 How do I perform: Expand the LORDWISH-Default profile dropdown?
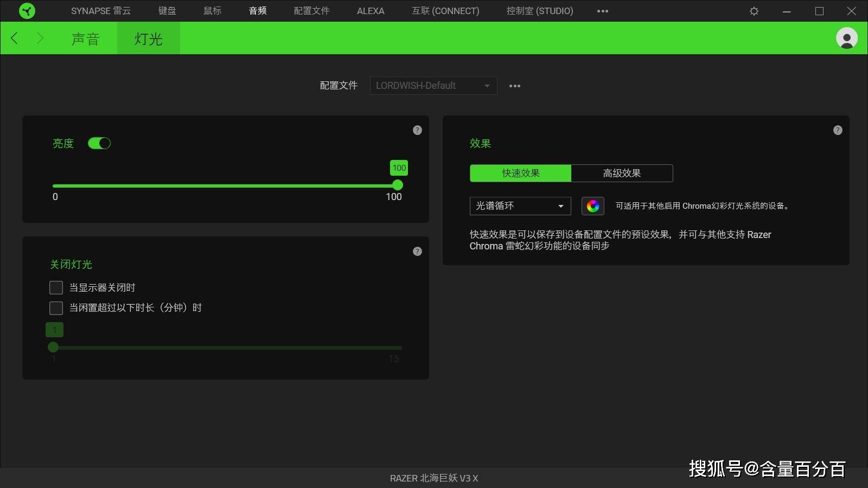click(x=433, y=86)
